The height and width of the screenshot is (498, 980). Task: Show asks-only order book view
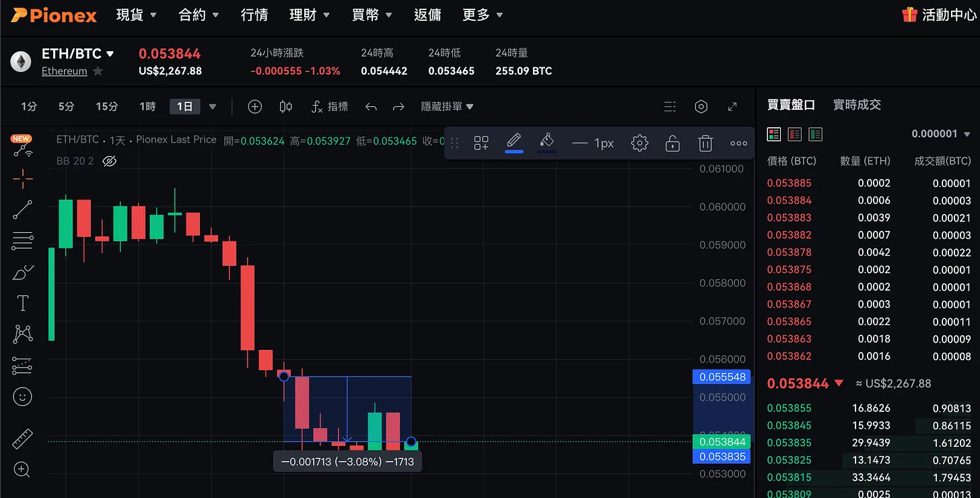click(x=795, y=134)
